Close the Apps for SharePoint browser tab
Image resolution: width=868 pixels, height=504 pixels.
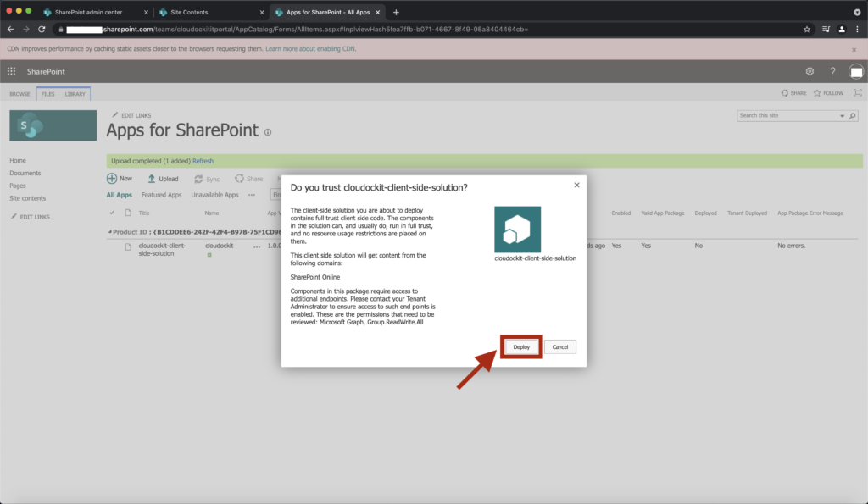(377, 12)
